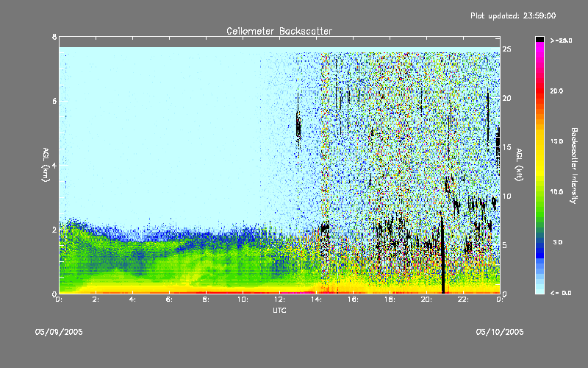Click the '2:' UTC hour tick label
The image size is (588, 368).
coord(96,300)
